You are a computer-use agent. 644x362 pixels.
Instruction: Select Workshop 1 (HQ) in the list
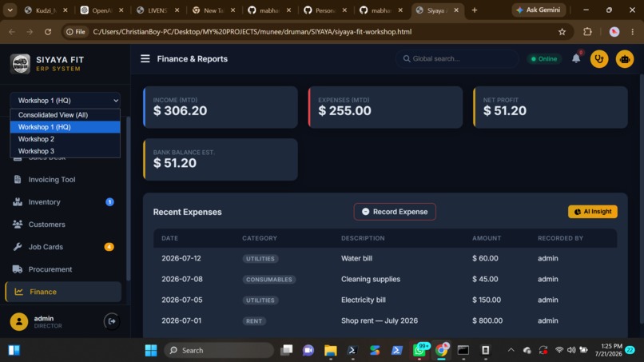point(66,127)
